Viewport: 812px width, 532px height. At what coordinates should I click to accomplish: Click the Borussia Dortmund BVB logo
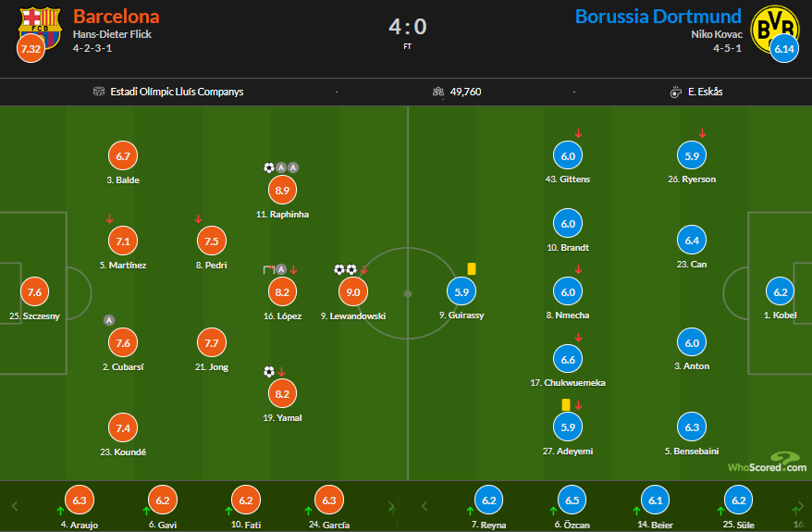click(775, 29)
